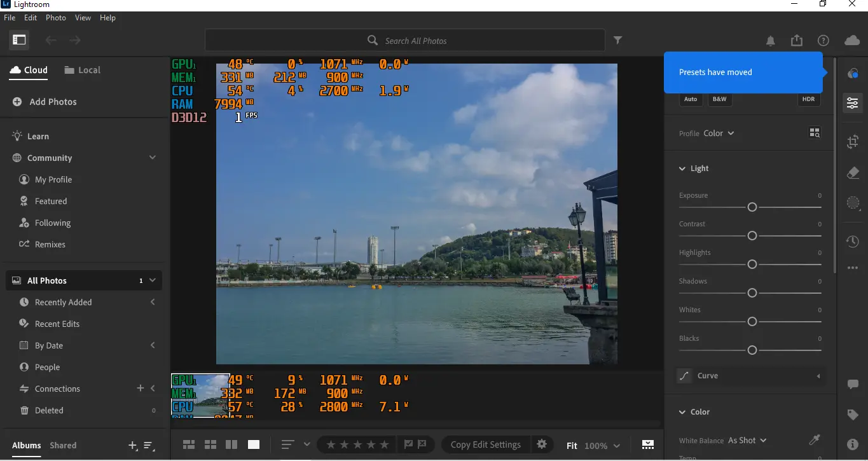Select the Crop and Rotate tool
The width and height of the screenshot is (868, 461).
(x=853, y=142)
